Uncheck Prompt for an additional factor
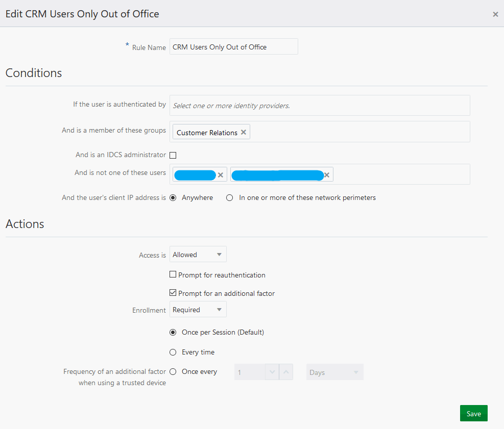This screenshot has width=504, height=429. [x=173, y=293]
